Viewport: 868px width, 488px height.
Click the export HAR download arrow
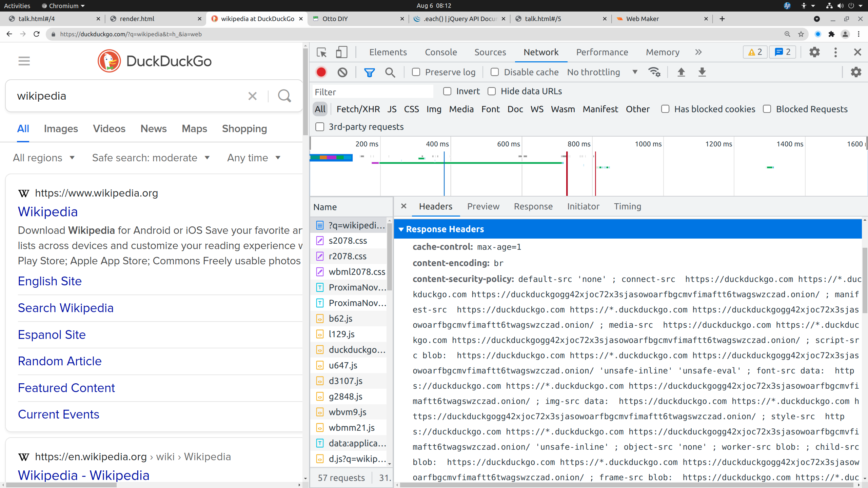[x=702, y=72]
